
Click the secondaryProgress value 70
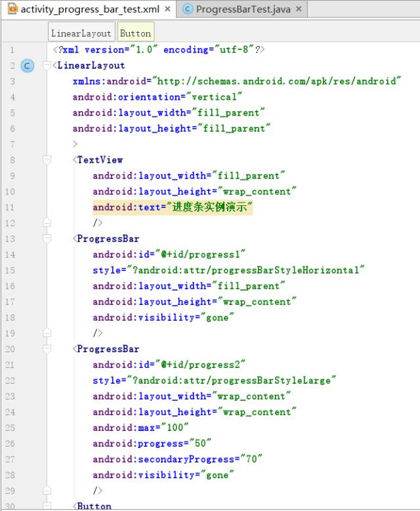(x=251, y=459)
